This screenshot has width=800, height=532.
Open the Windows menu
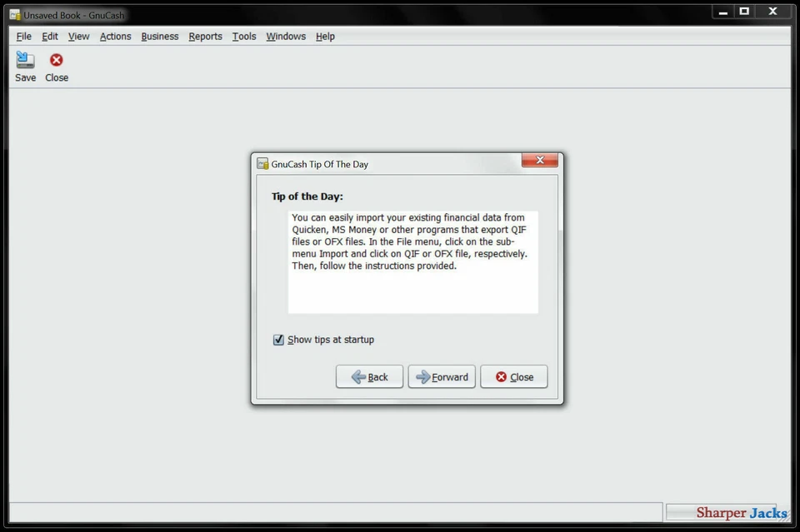pos(285,36)
